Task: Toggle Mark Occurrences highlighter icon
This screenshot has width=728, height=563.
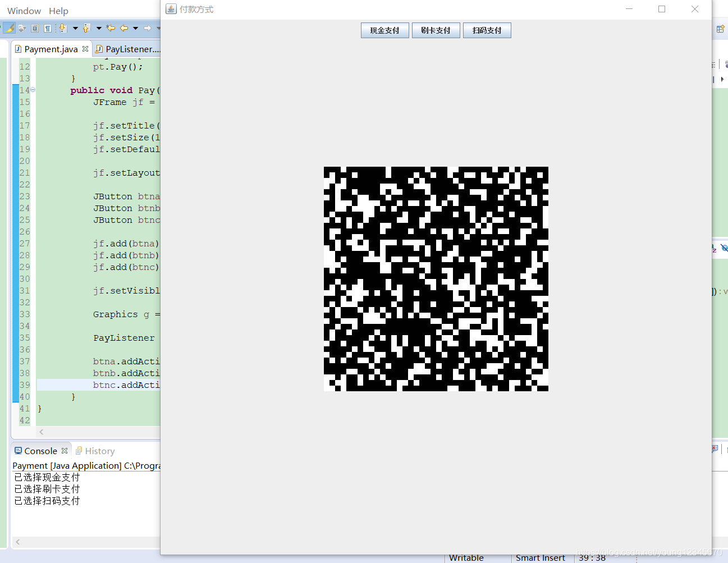Action: pos(9,28)
